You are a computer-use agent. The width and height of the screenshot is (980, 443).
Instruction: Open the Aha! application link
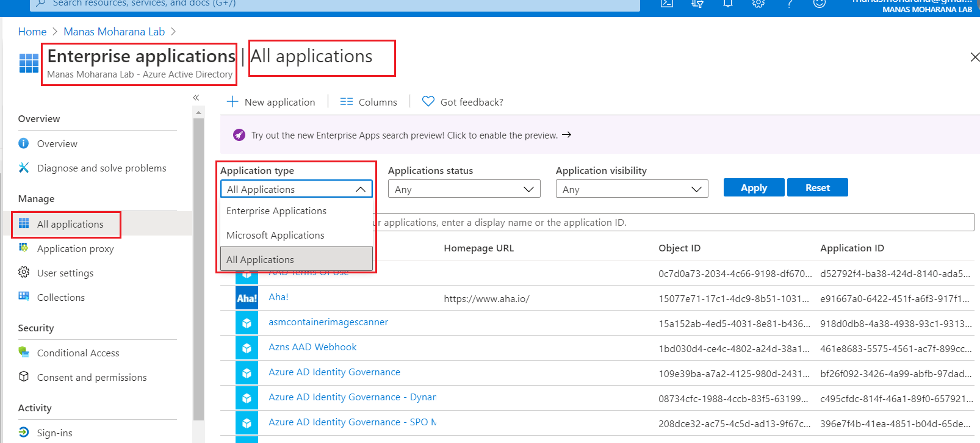click(278, 297)
